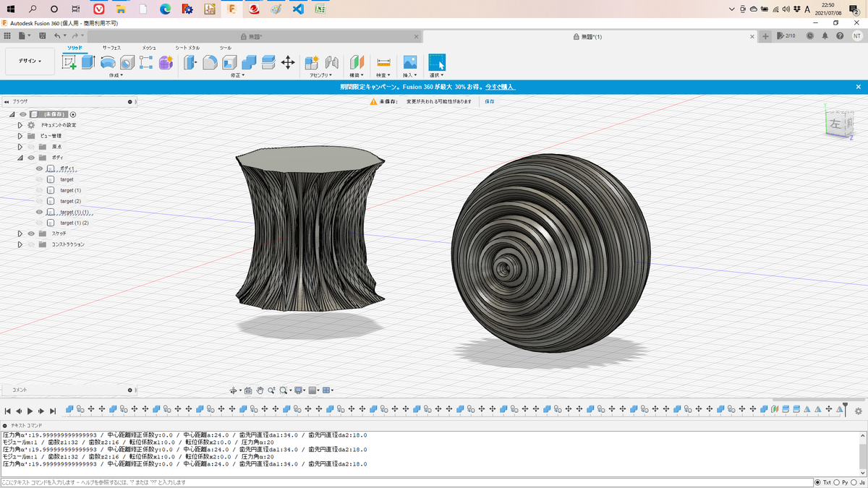Open the Measure ruler tool
868x488 pixels.
(383, 62)
